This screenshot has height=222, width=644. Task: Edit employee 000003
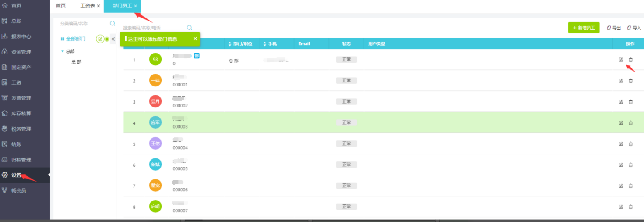click(621, 123)
